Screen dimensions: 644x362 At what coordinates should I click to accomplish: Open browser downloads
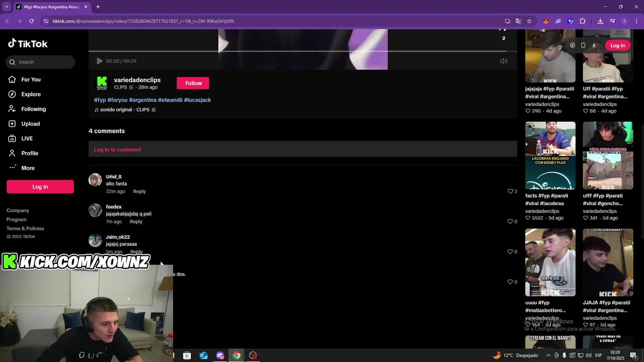(x=600, y=21)
